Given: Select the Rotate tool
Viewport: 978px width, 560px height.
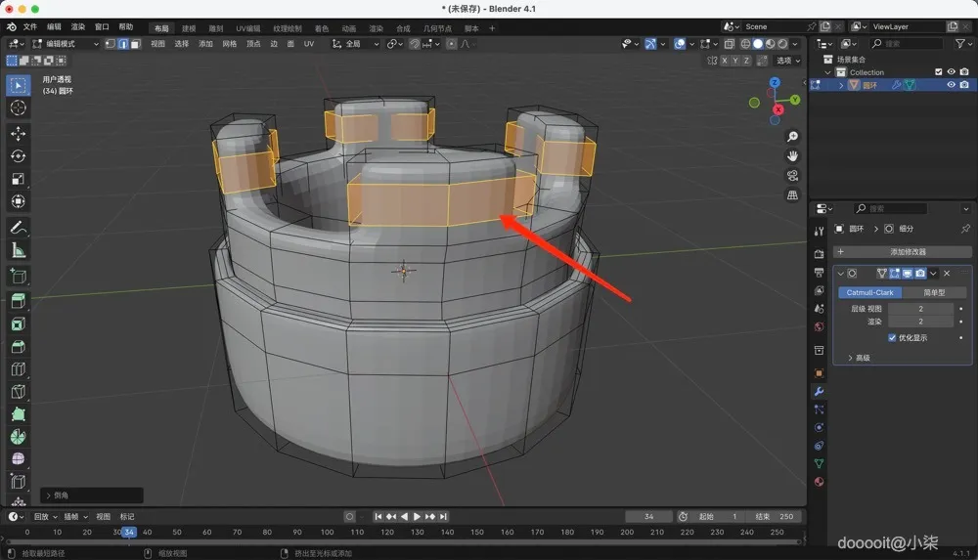Looking at the screenshot, I should (x=18, y=155).
